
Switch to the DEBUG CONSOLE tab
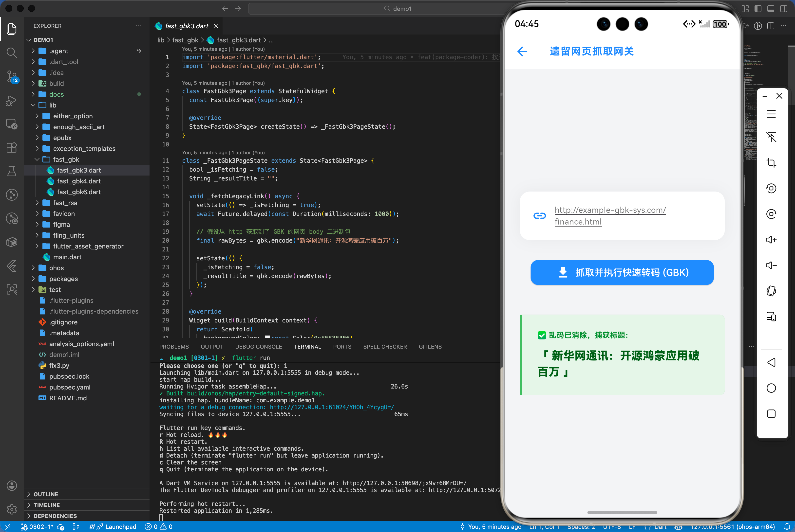[x=258, y=346]
